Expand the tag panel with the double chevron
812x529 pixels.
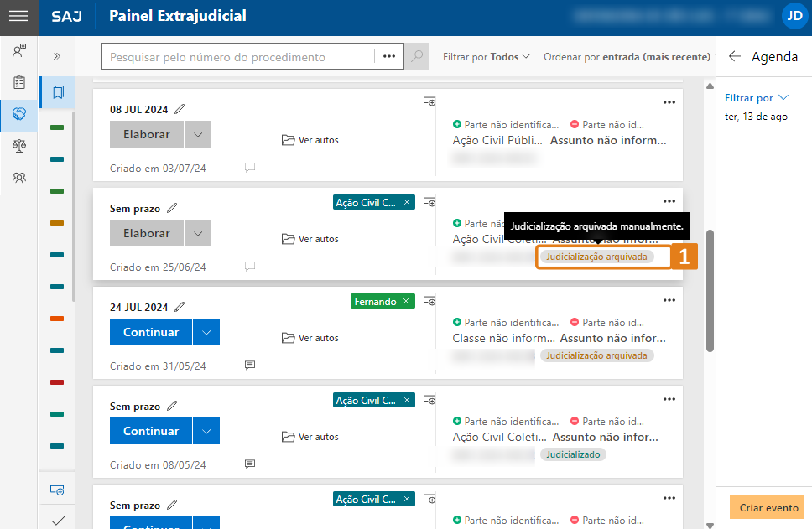click(57, 56)
